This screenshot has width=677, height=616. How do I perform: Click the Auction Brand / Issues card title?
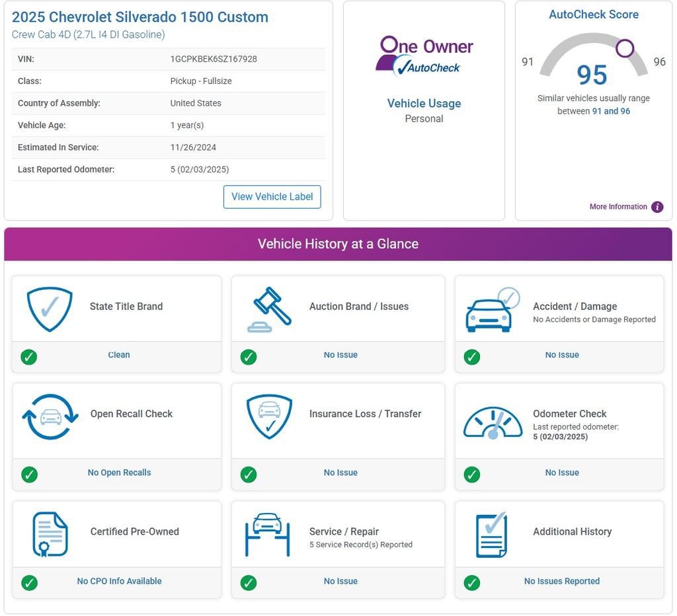tap(359, 307)
